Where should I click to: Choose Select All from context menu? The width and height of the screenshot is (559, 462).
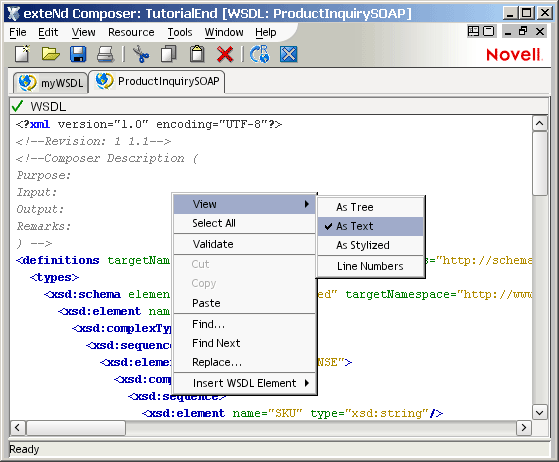click(244, 223)
